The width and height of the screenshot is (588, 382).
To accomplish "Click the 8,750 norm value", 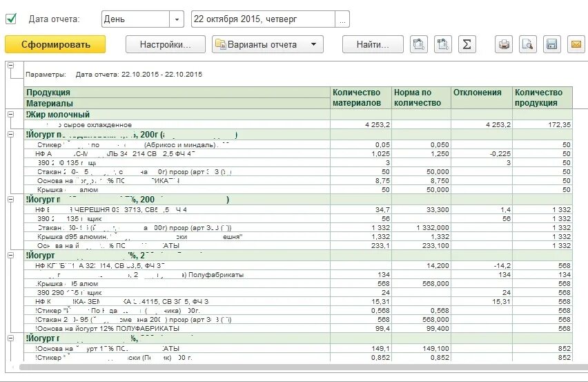I will [x=421, y=181].
